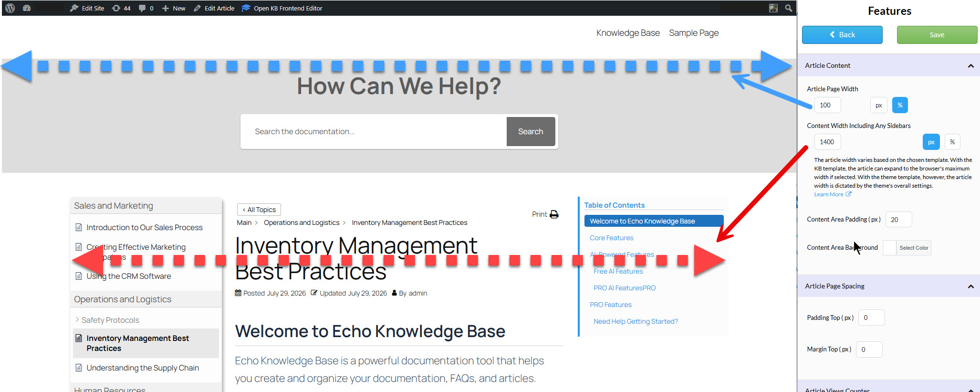This screenshot has width=980, height=392.
Task: Click the admin bar search magnifier
Action: click(789, 8)
